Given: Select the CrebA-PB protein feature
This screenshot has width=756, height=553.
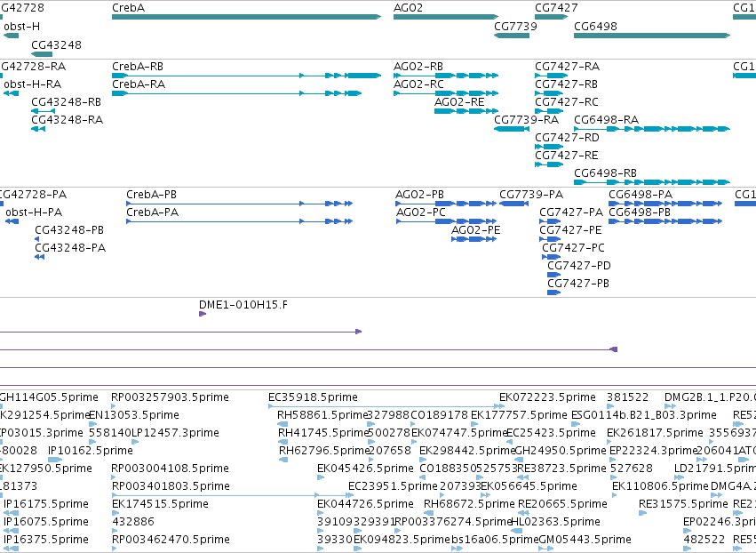Looking at the screenshot, I should click(240, 204).
